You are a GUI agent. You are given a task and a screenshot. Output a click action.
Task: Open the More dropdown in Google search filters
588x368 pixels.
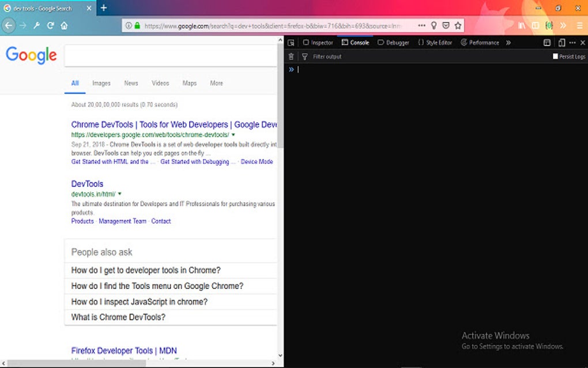(x=216, y=83)
